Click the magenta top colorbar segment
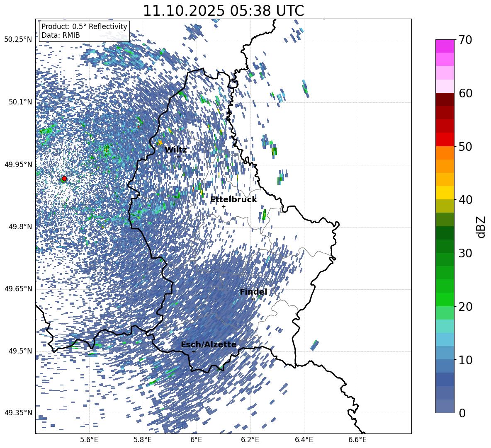The image size is (491, 448). tap(445, 46)
